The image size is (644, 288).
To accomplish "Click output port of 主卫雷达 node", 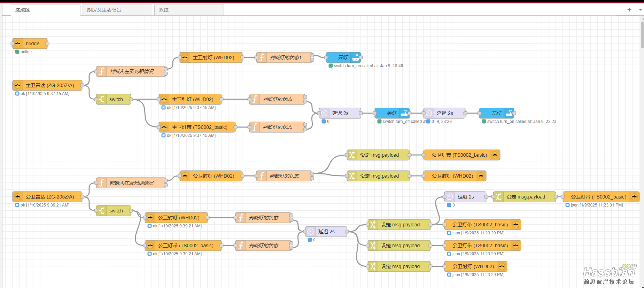I will pos(82,85).
